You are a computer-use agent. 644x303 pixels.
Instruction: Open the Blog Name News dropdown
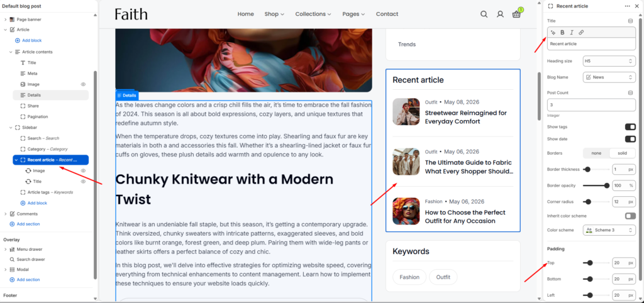click(609, 77)
